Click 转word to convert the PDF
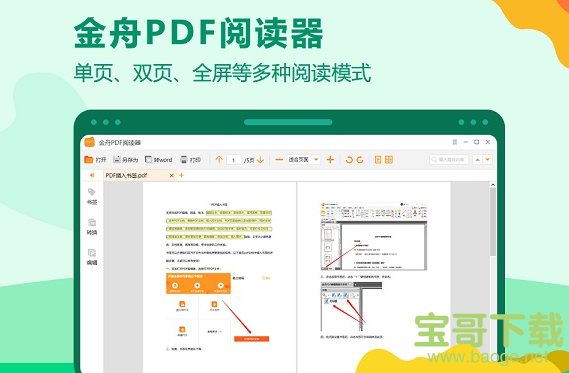Screen dimensions: 569x373 pyautogui.click(x=159, y=160)
